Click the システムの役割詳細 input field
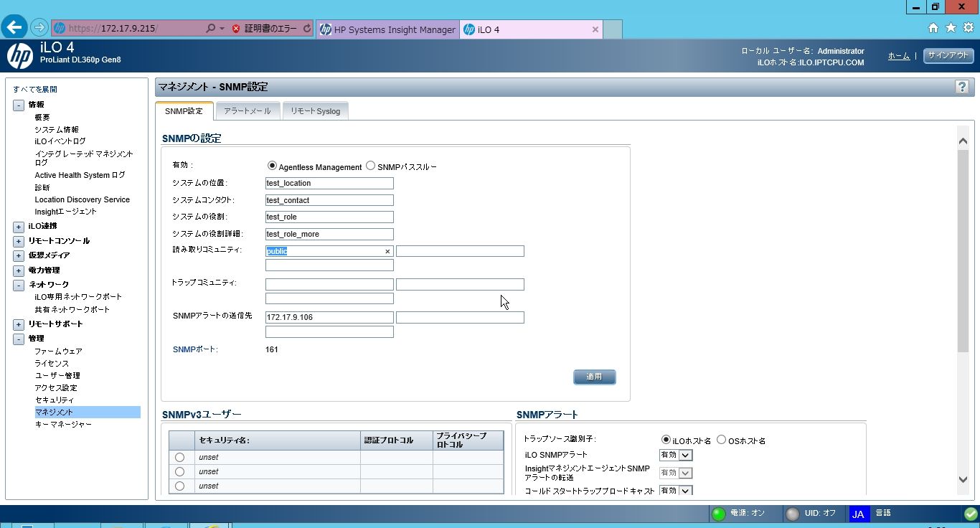The width and height of the screenshot is (980, 528). [x=329, y=234]
